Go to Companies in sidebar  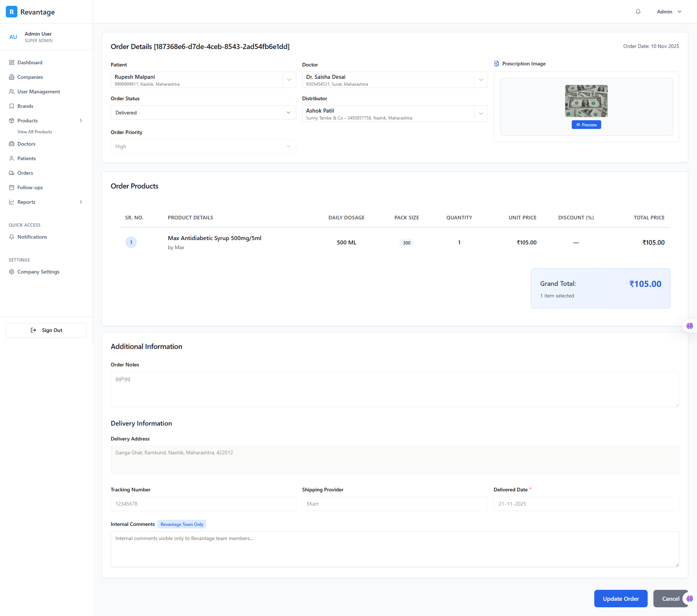(x=30, y=77)
